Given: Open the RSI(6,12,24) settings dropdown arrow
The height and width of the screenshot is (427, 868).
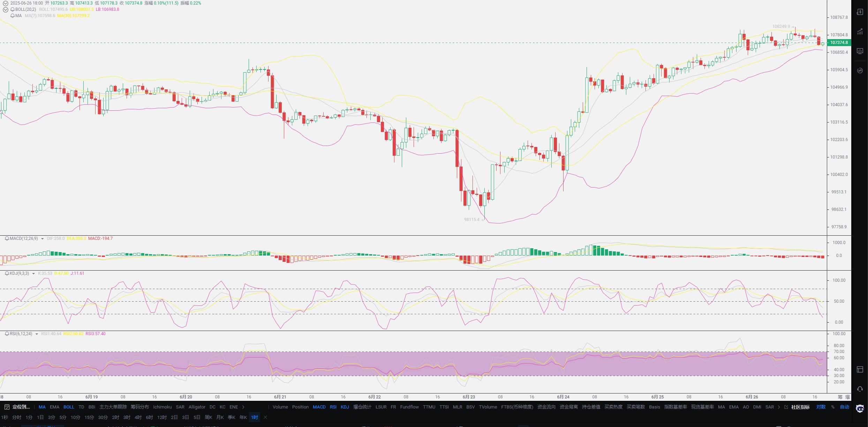Looking at the screenshot, I should (37, 334).
